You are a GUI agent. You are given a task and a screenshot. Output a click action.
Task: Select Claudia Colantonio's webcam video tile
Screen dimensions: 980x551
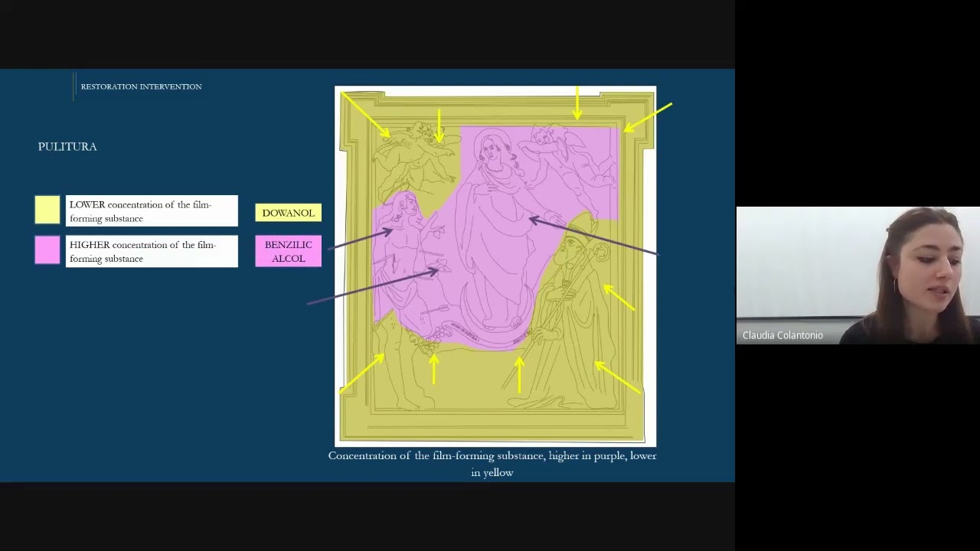coord(857,275)
